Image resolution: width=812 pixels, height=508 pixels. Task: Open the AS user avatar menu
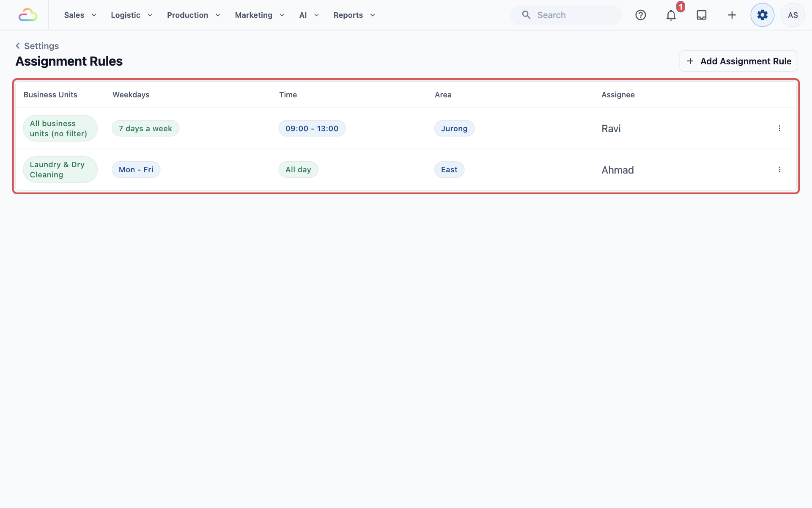coord(793,15)
